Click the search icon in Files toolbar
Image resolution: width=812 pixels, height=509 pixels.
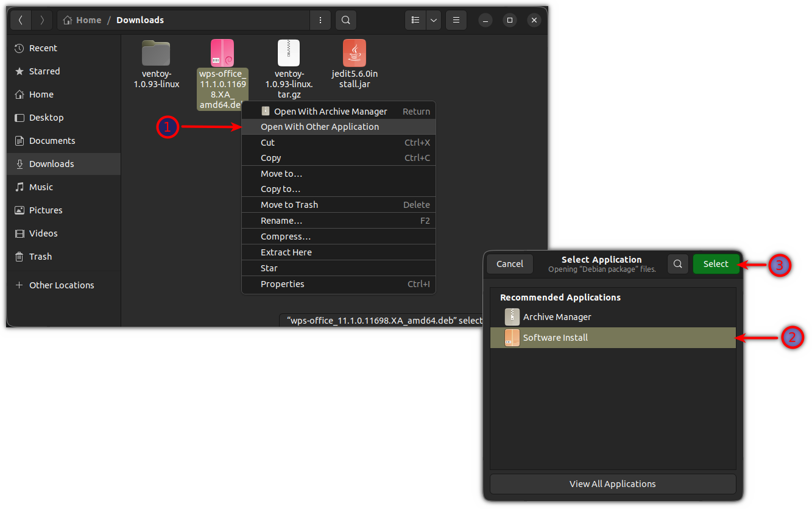point(345,20)
